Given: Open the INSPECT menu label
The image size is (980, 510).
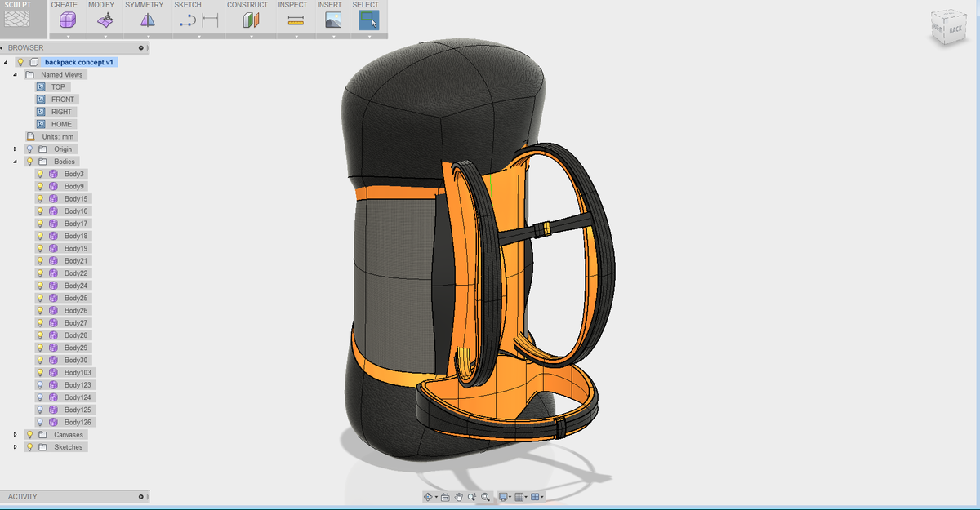Looking at the screenshot, I should coord(292,5).
